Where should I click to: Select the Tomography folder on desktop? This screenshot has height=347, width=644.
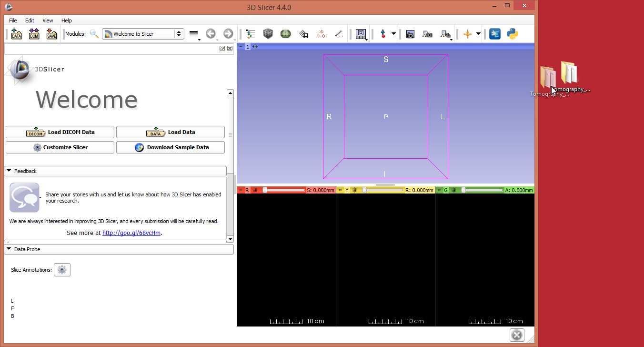[x=570, y=76]
